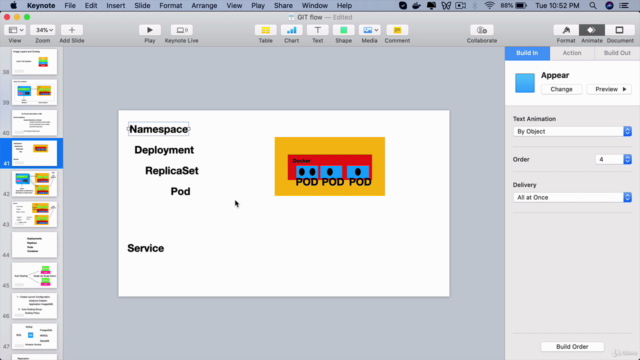Click the Wi-Fi status icon
Image resolution: width=640 pixels, height=360 pixels.
tap(489, 6)
